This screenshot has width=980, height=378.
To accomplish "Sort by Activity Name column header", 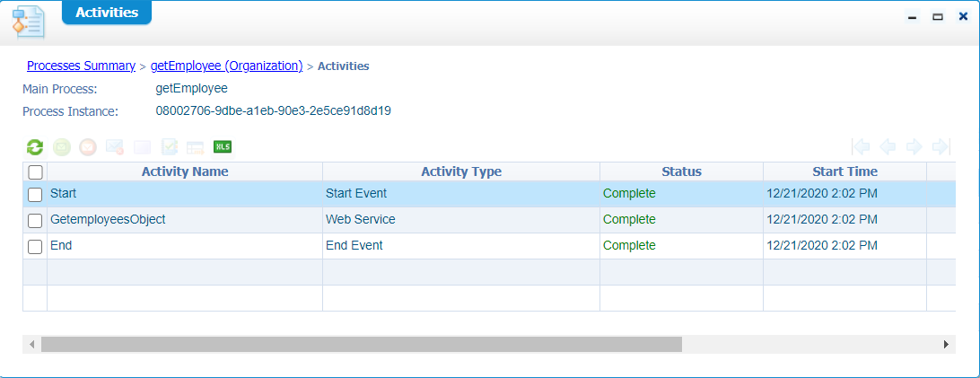I will click(x=185, y=171).
